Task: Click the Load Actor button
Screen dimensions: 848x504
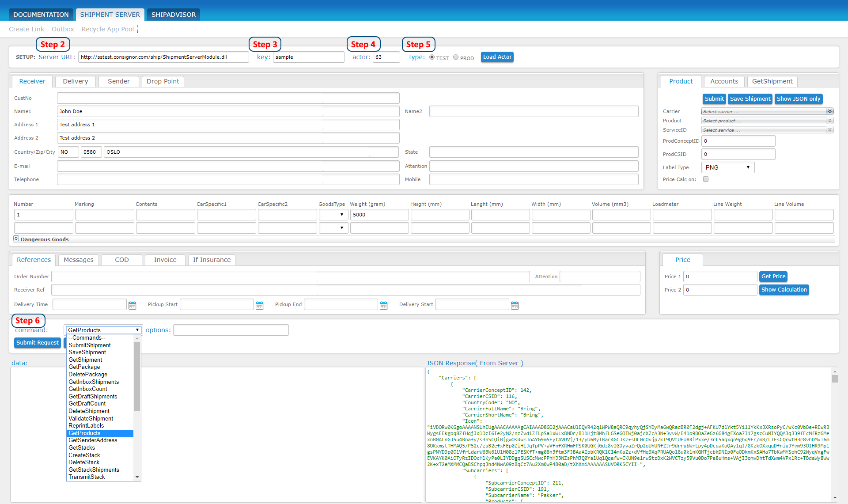Action: 497,57
